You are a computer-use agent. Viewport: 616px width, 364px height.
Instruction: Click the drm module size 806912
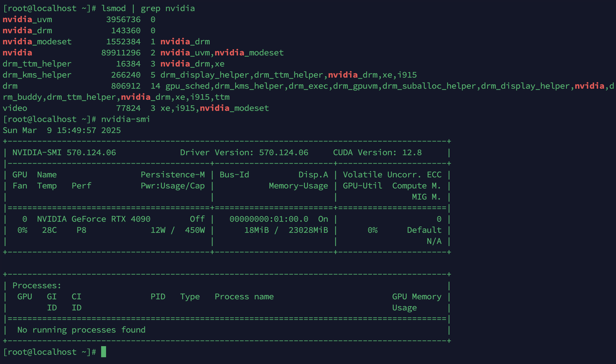point(126,86)
